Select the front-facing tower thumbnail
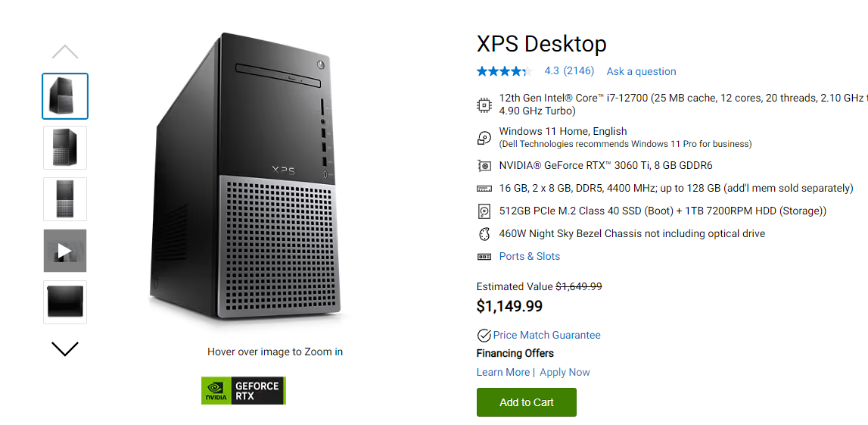 point(65,199)
